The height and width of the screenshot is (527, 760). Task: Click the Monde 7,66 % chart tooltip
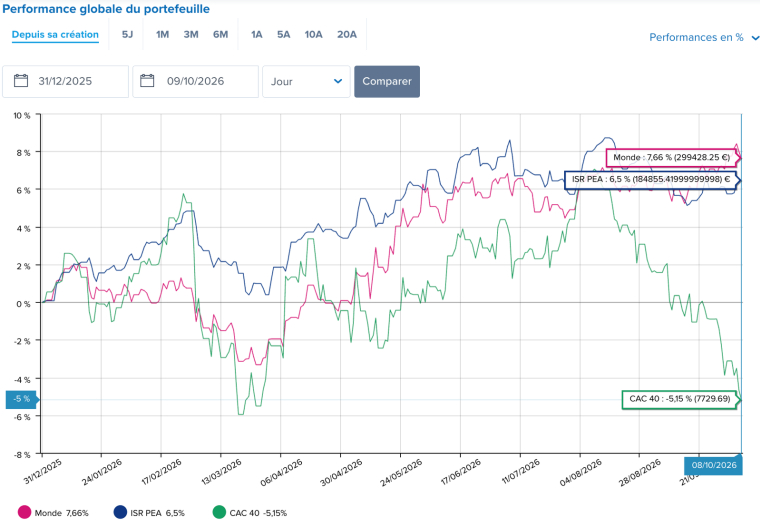pos(672,158)
